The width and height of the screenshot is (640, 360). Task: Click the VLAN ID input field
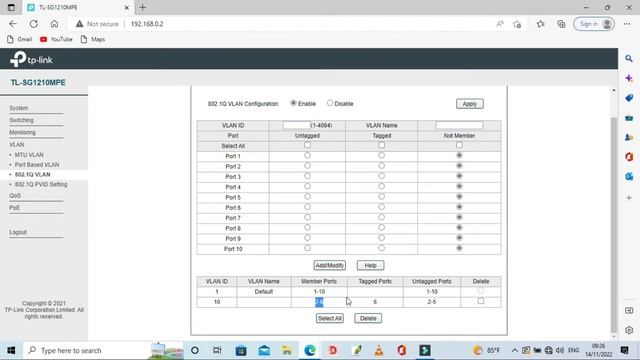[297, 125]
